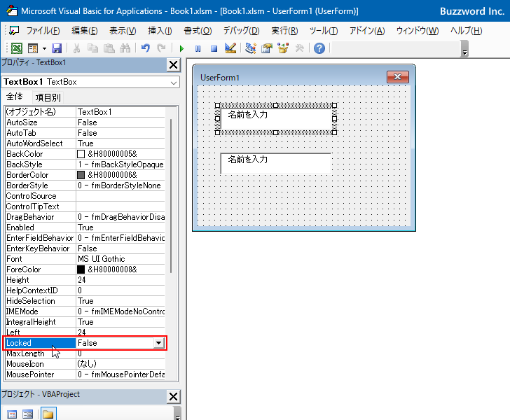Open the アドイン(A) menu
Viewport: 510px width, 420px height.
click(x=367, y=31)
